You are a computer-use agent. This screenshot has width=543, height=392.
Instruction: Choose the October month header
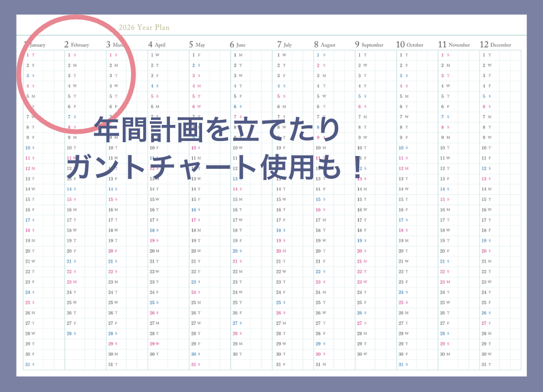(409, 44)
